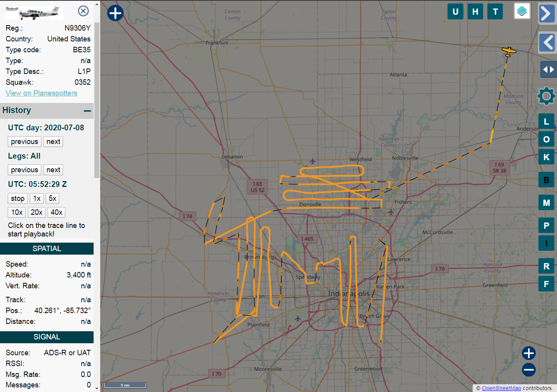Click the orange aircraft icon on map
The image size is (557, 392).
tap(509, 51)
